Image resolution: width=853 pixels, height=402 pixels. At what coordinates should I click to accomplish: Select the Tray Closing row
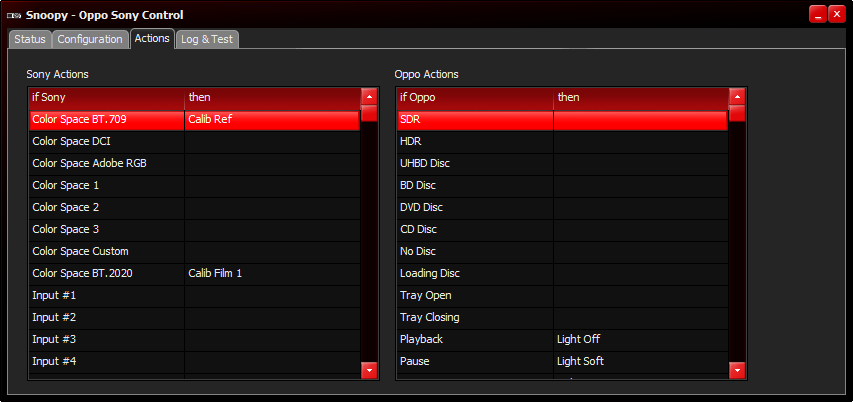coord(563,318)
